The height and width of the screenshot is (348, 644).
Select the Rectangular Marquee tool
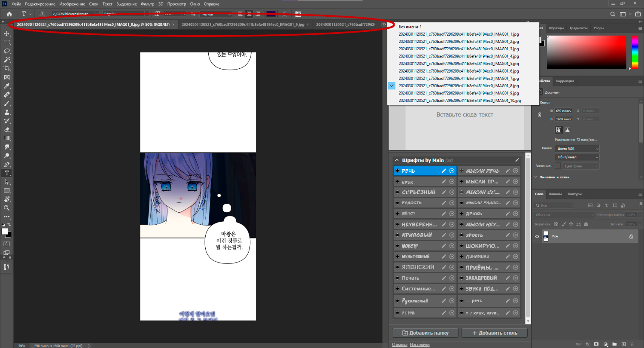coord(7,42)
